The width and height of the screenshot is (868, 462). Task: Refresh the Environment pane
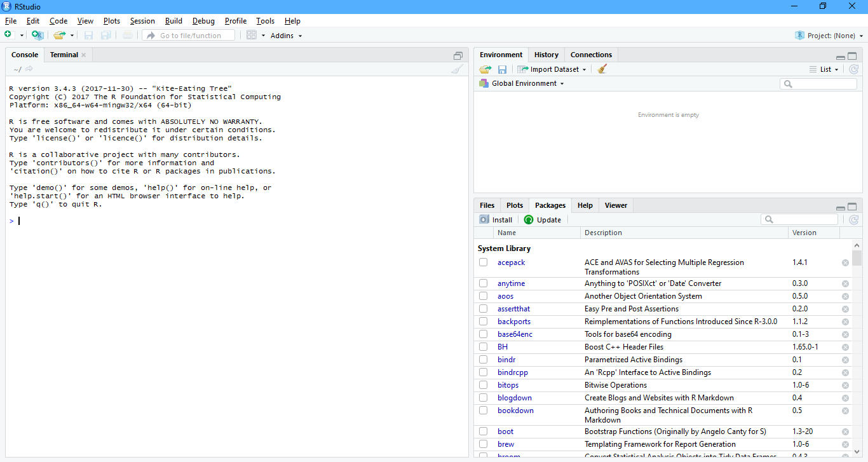(853, 69)
